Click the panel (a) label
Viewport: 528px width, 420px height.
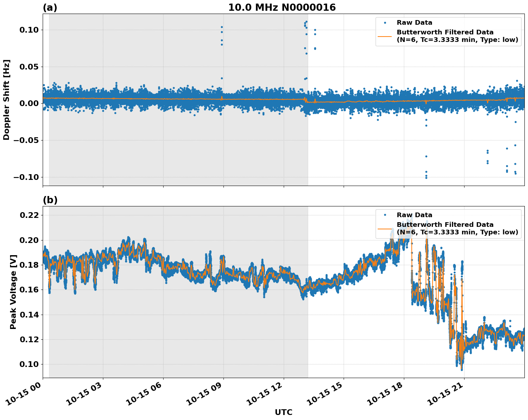click(50, 8)
